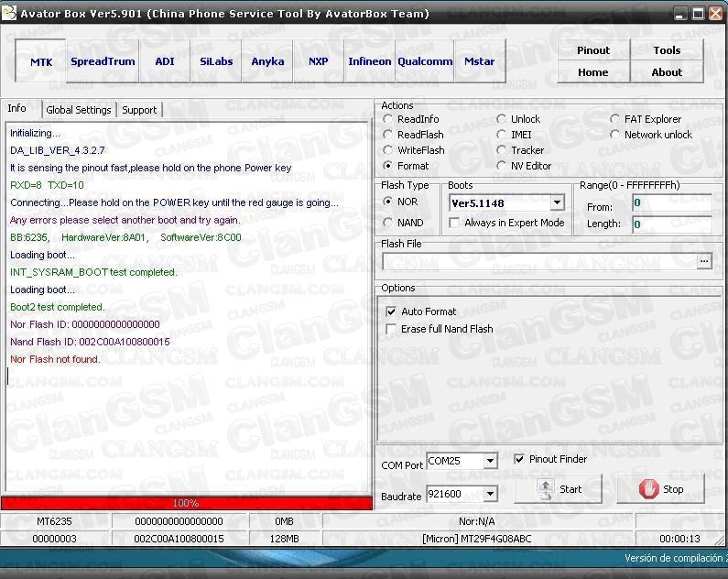Image resolution: width=728 pixels, height=579 pixels.
Task: Click the red 100% progress bar
Action: click(186, 503)
